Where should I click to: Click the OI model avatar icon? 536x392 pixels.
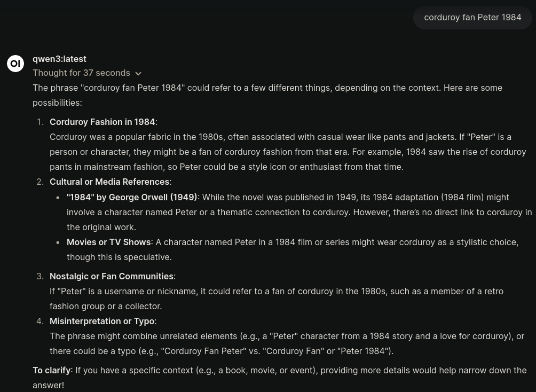pos(15,64)
